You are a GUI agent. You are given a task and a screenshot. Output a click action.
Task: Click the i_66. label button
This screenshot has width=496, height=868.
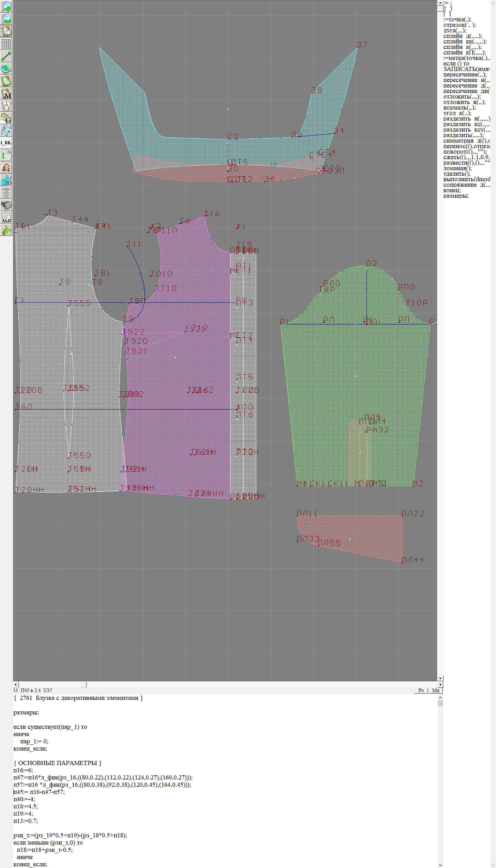[x=6, y=143]
